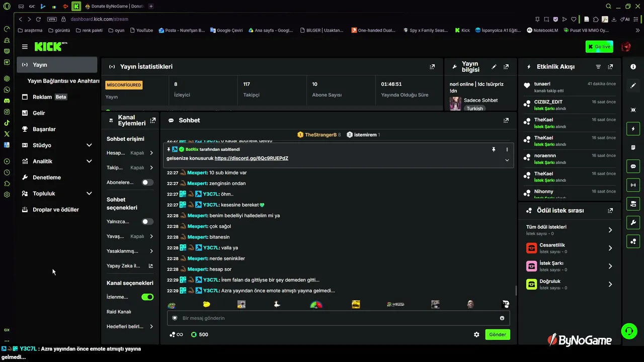This screenshot has height=362, width=644.
Task: Open the Discord invite link in the pinned message
Action: pos(251,158)
